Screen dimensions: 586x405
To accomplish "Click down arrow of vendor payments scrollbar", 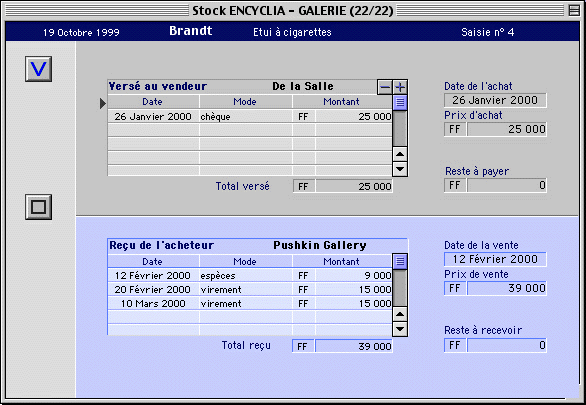I will click(x=400, y=169).
